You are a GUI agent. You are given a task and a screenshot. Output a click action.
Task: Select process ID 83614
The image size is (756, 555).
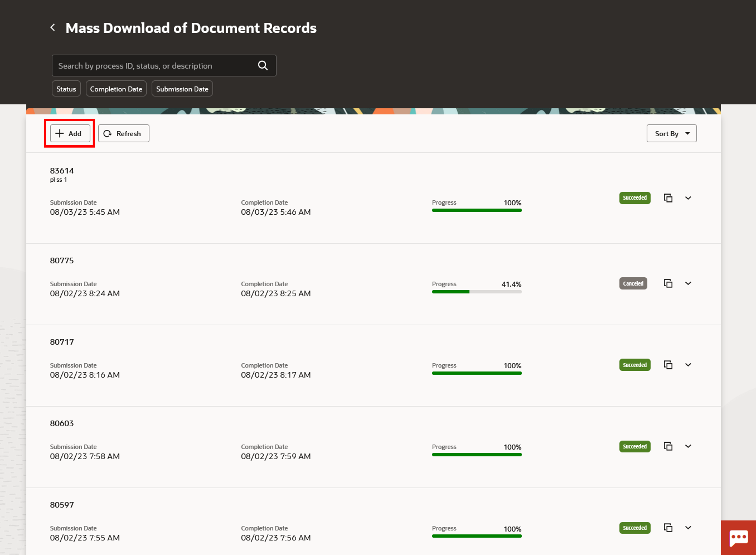click(62, 171)
